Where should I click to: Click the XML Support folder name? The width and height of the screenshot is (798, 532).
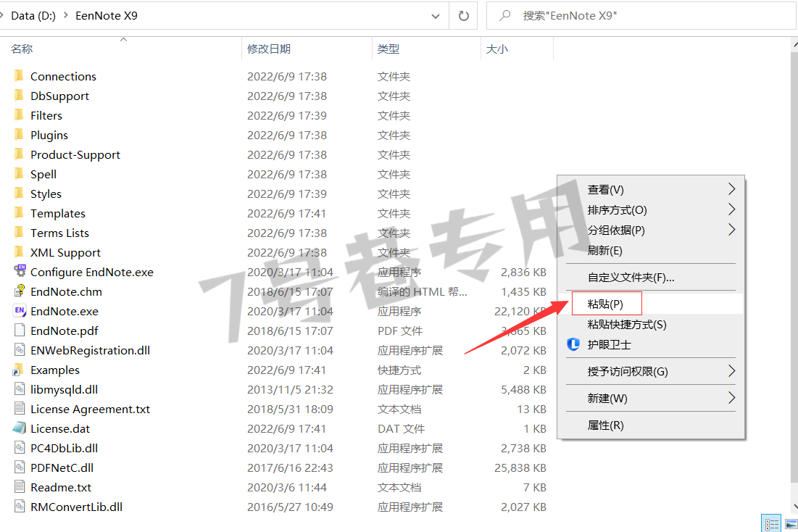point(65,252)
